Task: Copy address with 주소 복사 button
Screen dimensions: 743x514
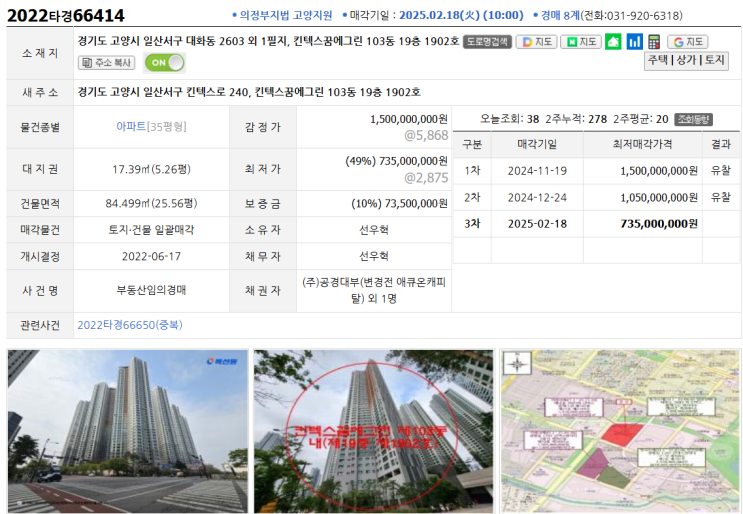Action: coord(107,63)
